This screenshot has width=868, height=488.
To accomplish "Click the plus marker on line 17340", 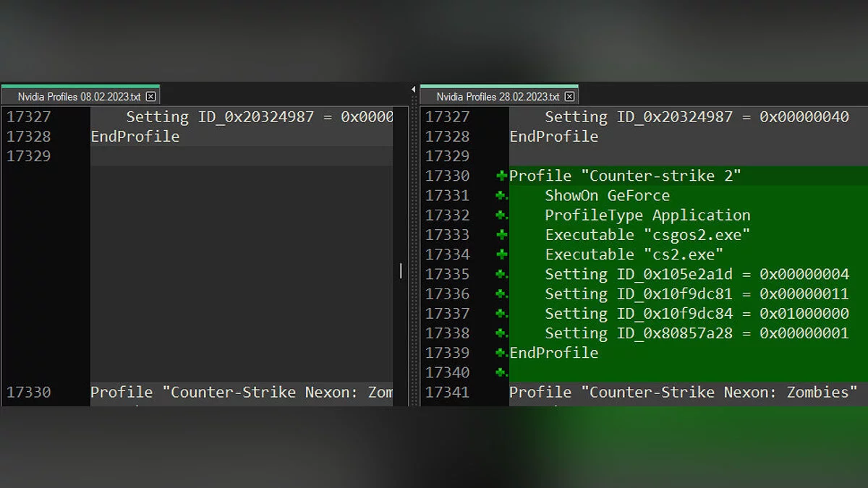I will click(501, 372).
